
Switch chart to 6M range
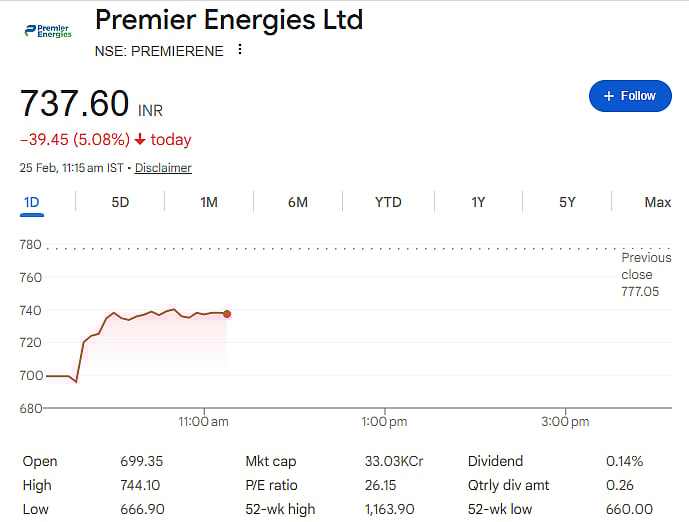pyautogui.click(x=298, y=202)
